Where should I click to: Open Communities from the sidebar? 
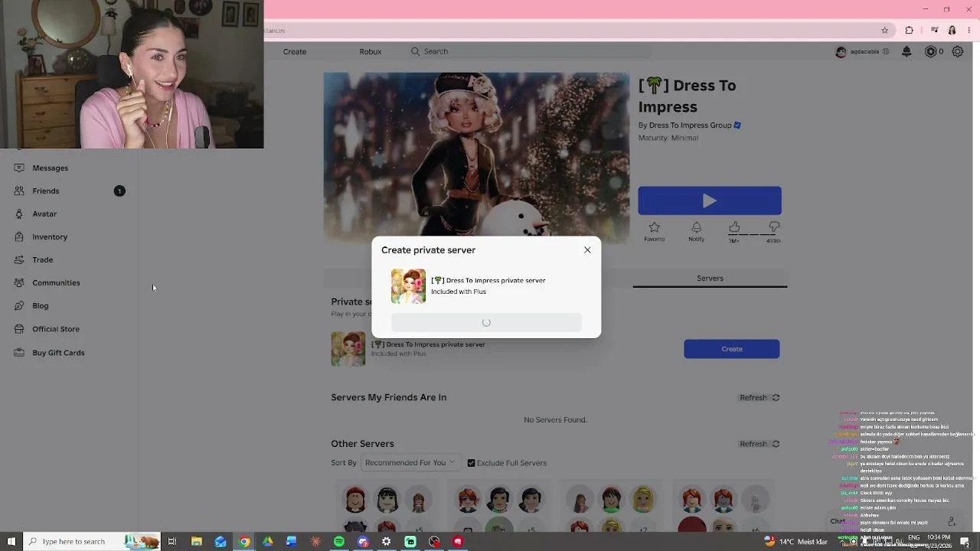(x=56, y=282)
